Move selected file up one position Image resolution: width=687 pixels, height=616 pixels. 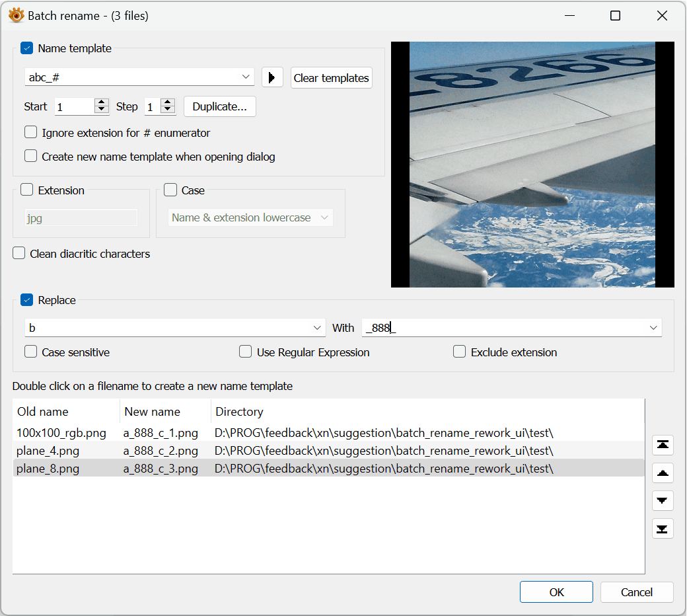tap(663, 473)
